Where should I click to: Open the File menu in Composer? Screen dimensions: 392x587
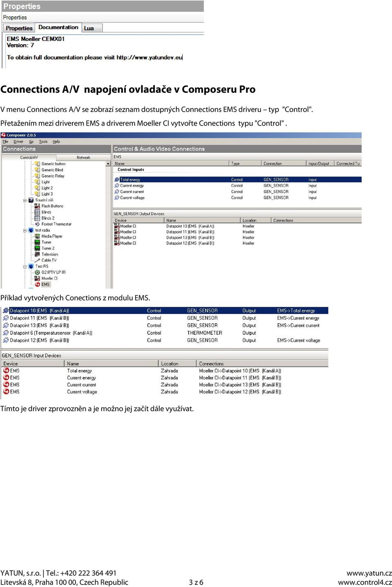[5, 141]
